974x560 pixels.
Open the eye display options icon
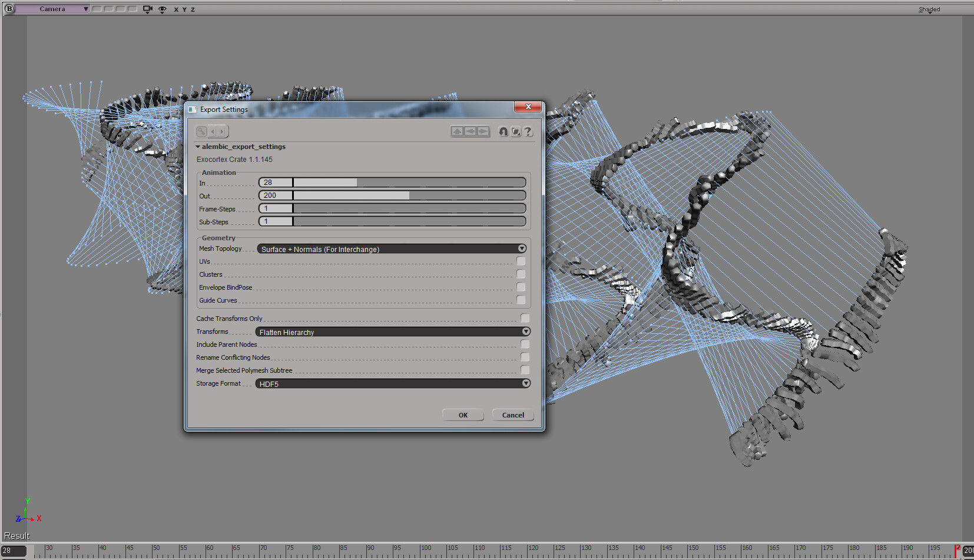coord(162,9)
